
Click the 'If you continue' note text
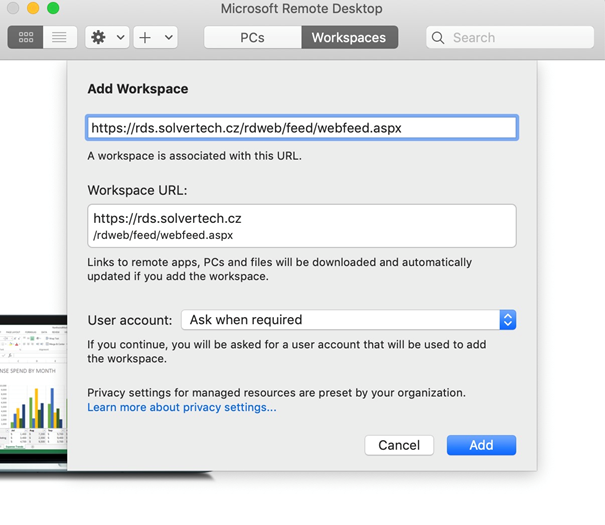click(287, 351)
